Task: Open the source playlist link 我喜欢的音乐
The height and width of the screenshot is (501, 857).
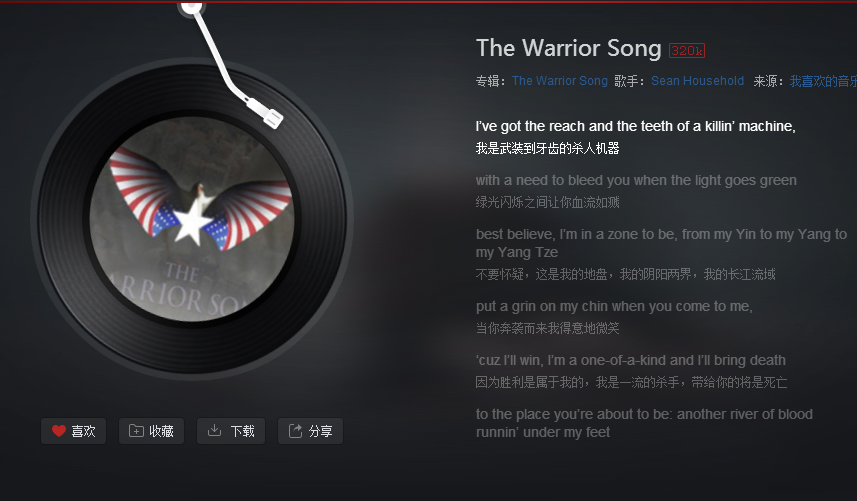Action: pos(823,81)
